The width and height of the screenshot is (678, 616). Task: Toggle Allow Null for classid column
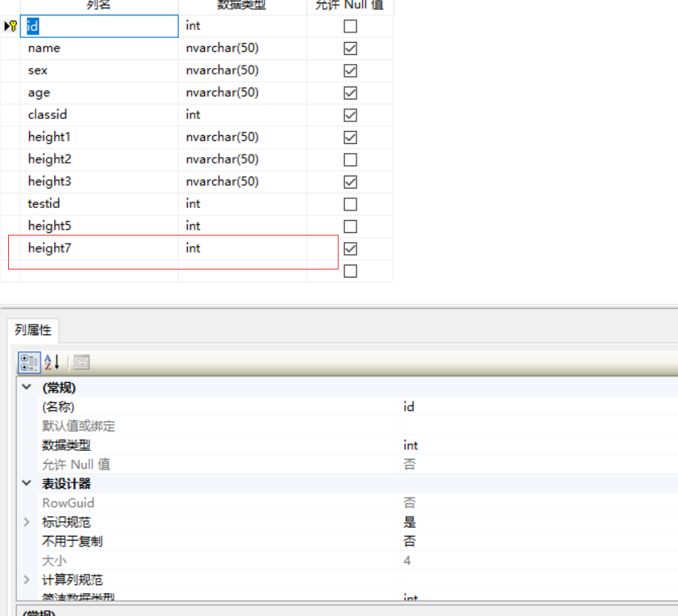[350, 115]
